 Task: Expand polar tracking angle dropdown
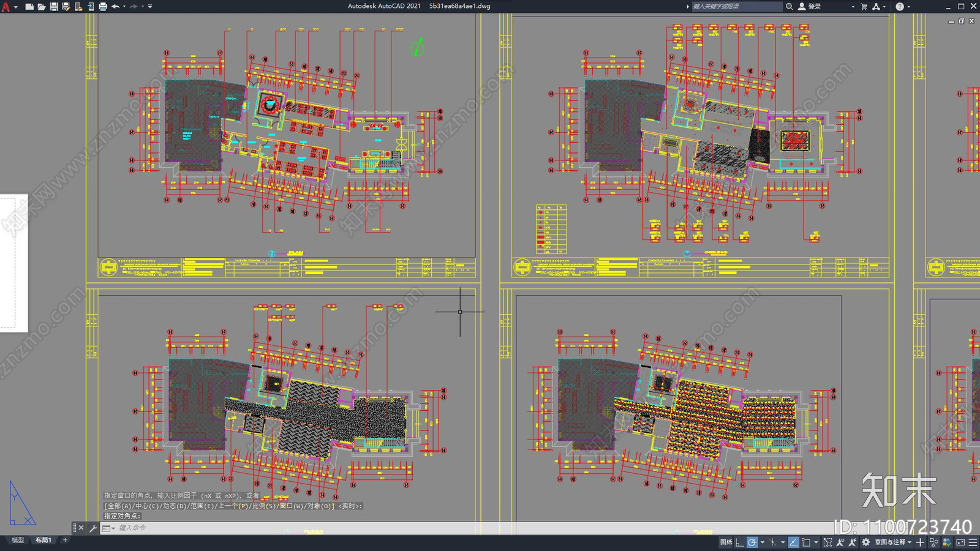(763, 542)
